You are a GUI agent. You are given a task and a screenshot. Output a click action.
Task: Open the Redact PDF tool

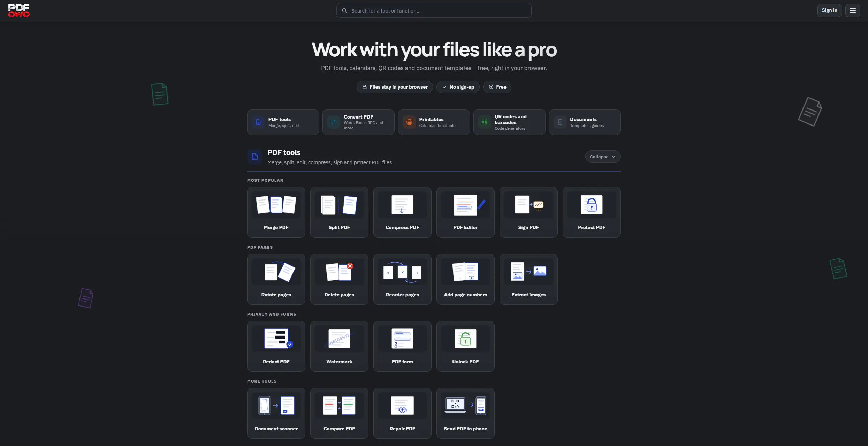[x=276, y=346]
